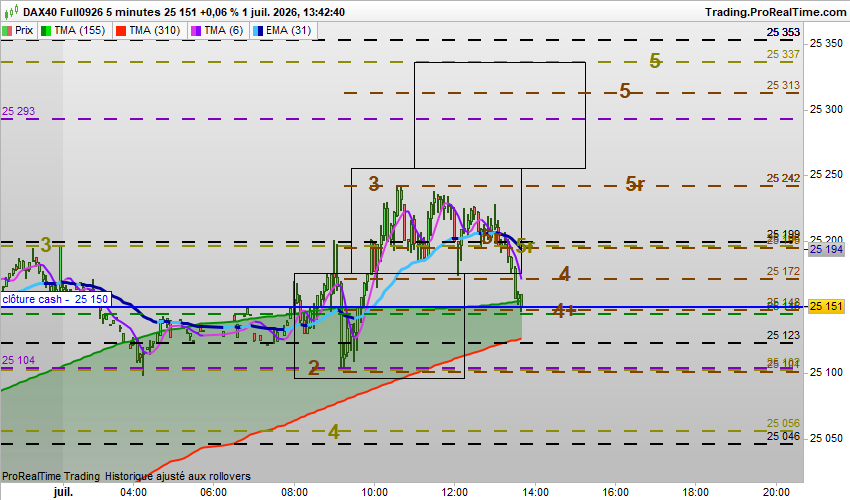Click the 25 293 purple level label
This screenshot has width=850, height=500.
(18, 111)
